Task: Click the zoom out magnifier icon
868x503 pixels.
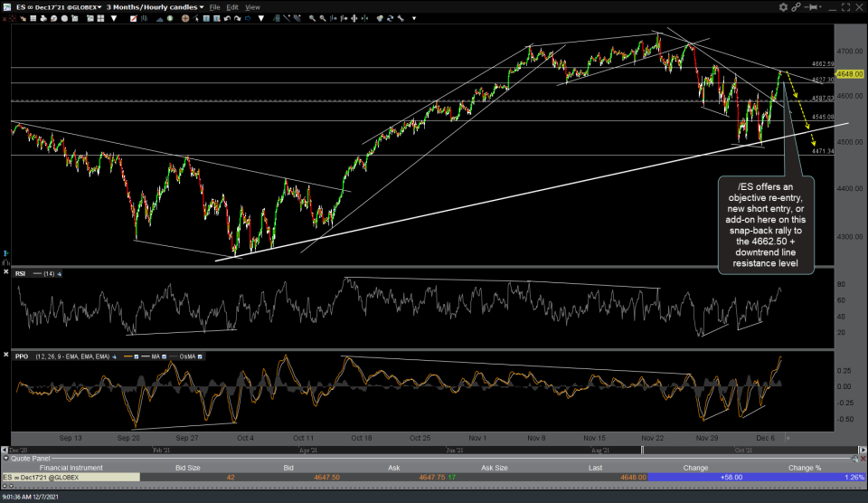Action: click(323, 18)
